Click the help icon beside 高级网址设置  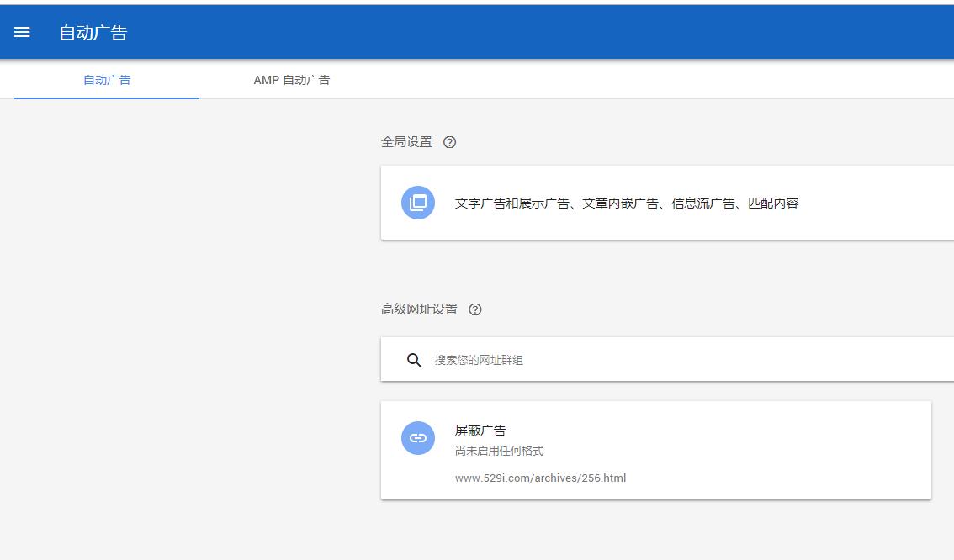(475, 309)
